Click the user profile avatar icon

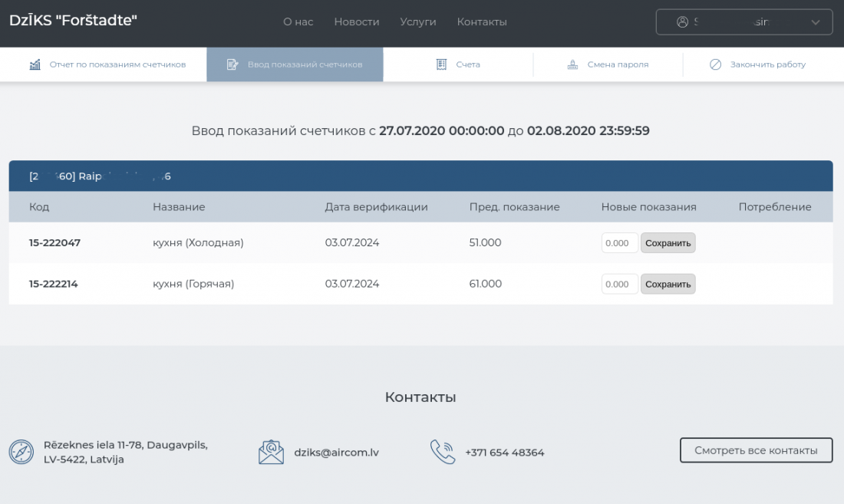(682, 22)
